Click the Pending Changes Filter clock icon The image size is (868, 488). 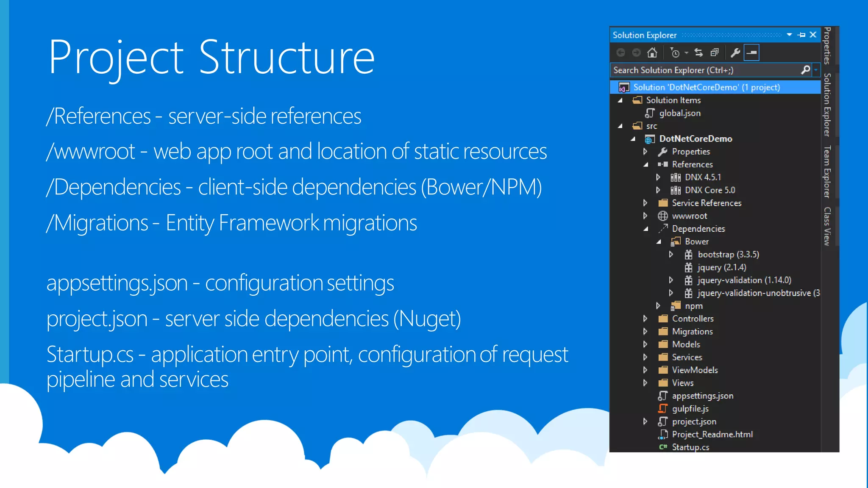(x=675, y=53)
